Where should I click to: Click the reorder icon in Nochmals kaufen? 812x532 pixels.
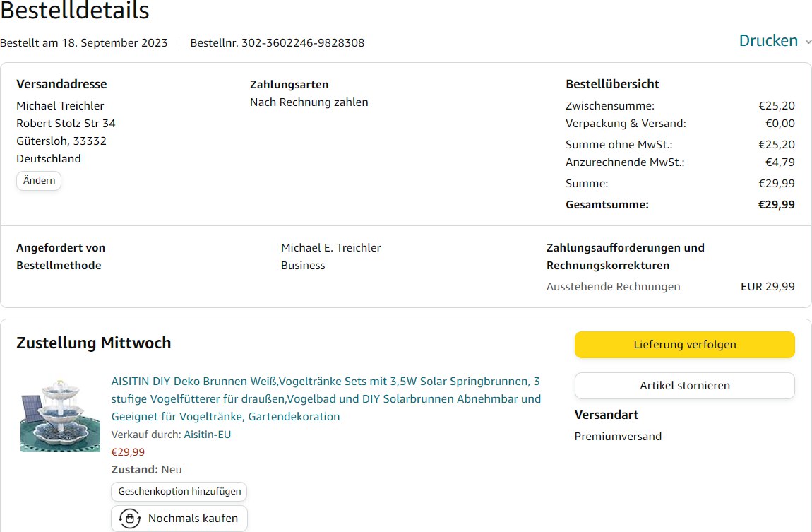[129, 519]
